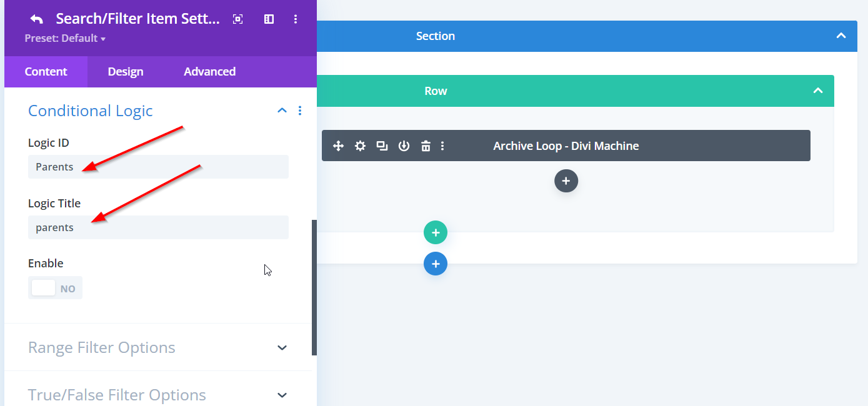Expand True/False Filter Options section

click(x=282, y=395)
